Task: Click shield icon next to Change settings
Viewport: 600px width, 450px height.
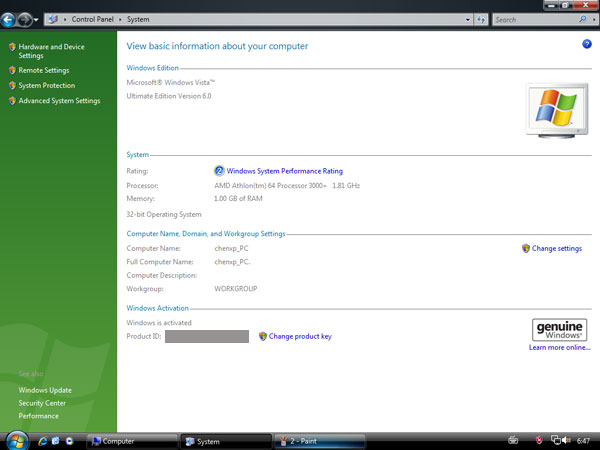Action: 526,248
